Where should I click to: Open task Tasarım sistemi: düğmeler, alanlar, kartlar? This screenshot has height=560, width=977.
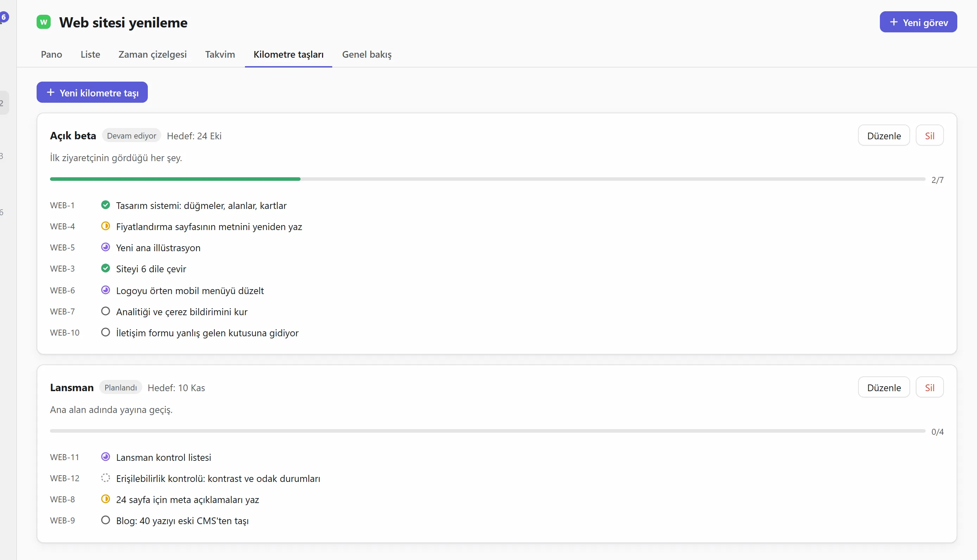click(201, 206)
